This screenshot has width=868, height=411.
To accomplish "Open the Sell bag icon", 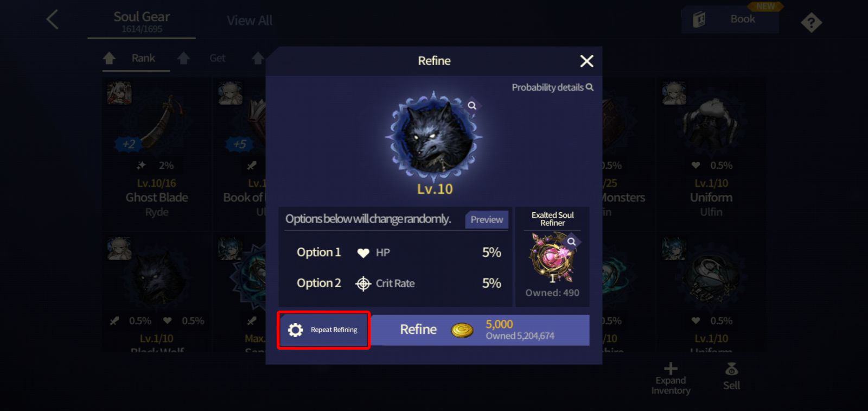I will pyautogui.click(x=731, y=370).
